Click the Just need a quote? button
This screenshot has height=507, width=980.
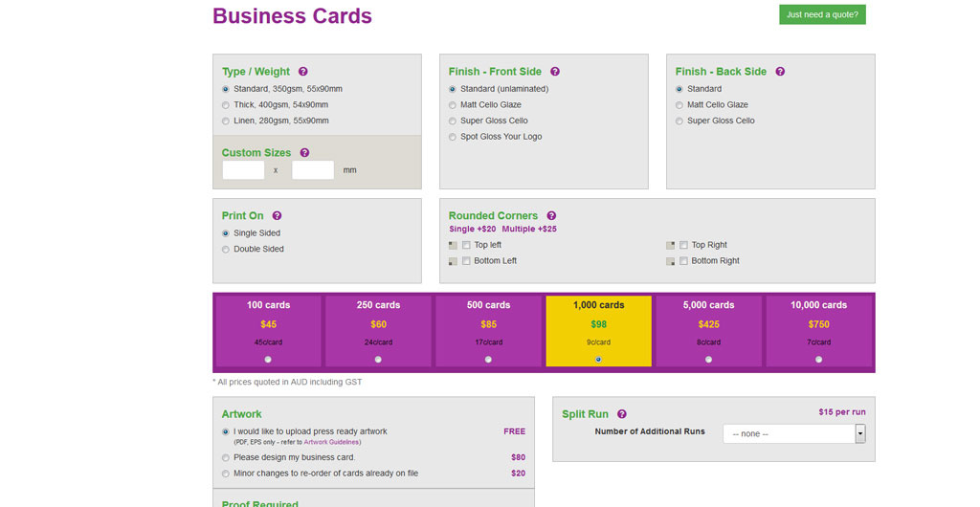pyautogui.click(x=822, y=14)
